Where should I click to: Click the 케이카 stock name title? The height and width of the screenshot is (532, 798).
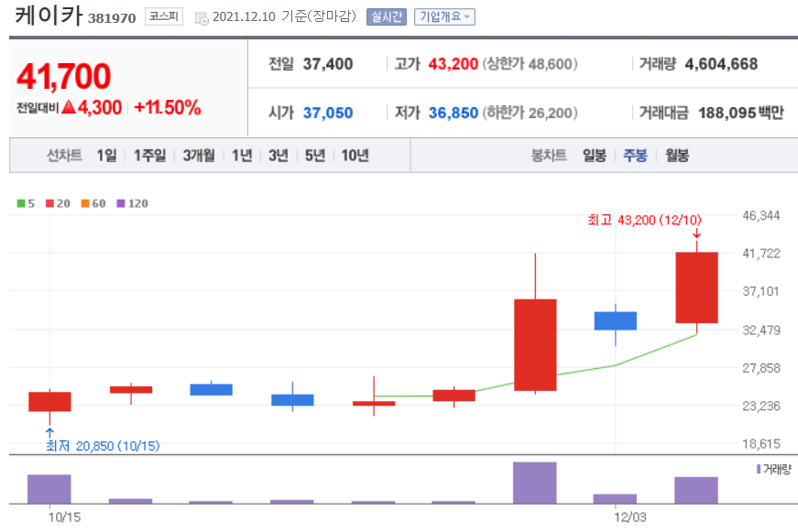[49, 16]
